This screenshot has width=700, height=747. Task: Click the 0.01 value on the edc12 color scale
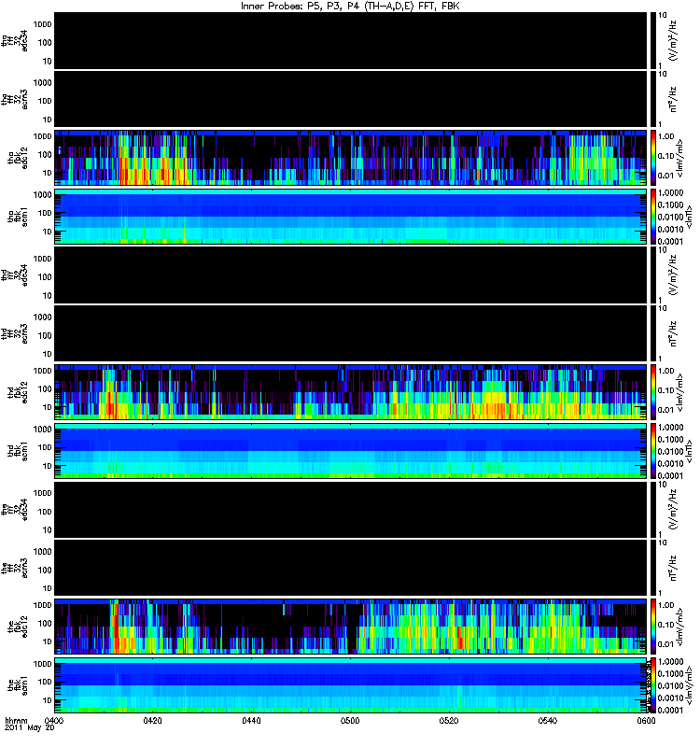pos(666,644)
